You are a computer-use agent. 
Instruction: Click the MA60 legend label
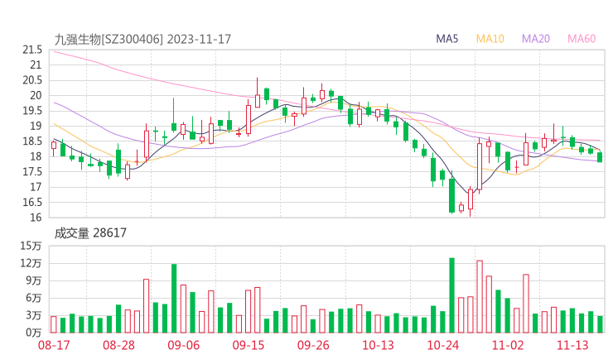tap(582, 39)
